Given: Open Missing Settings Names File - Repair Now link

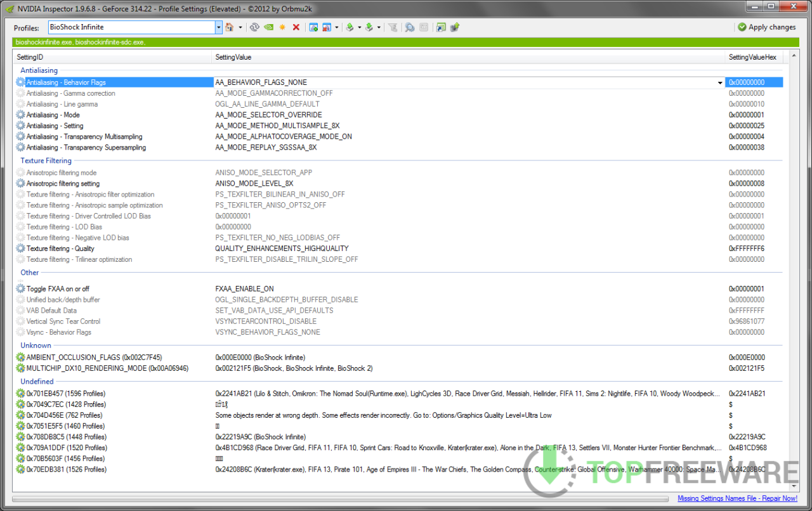Looking at the screenshot, I should pyautogui.click(x=737, y=498).
